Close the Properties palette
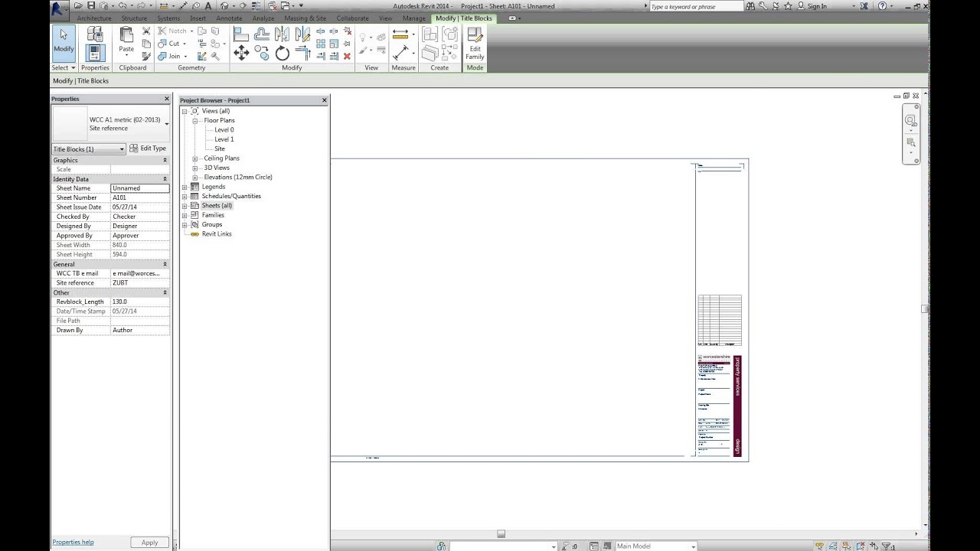980x551 pixels. pos(167,99)
